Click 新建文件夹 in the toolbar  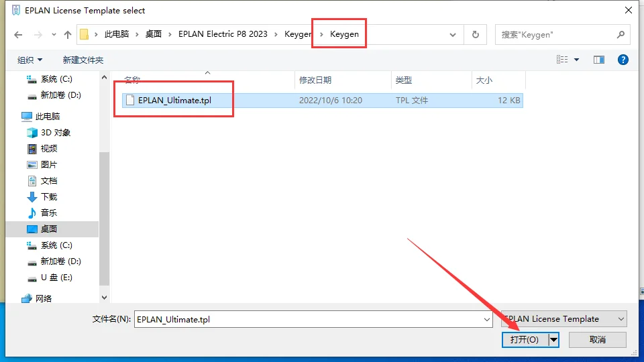tap(83, 60)
